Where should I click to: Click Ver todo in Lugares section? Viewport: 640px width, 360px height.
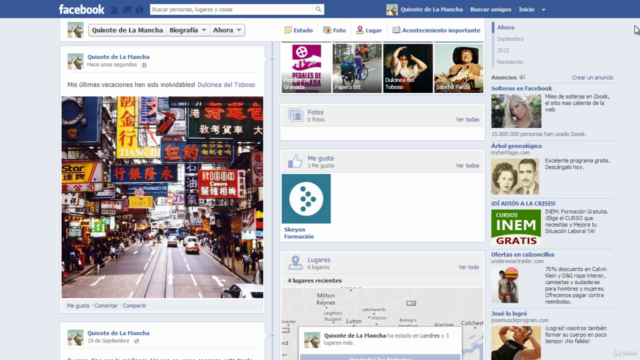pyautogui.click(x=469, y=267)
